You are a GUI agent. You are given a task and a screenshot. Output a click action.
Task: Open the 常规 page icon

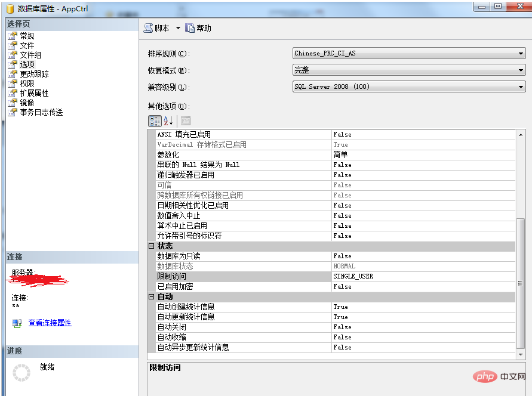tap(12, 36)
